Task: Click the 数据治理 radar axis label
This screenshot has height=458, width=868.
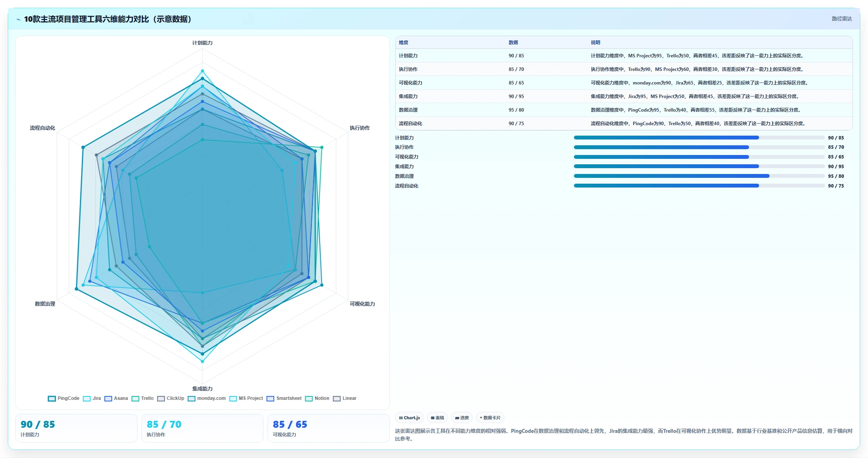Action: coord(45,304)
